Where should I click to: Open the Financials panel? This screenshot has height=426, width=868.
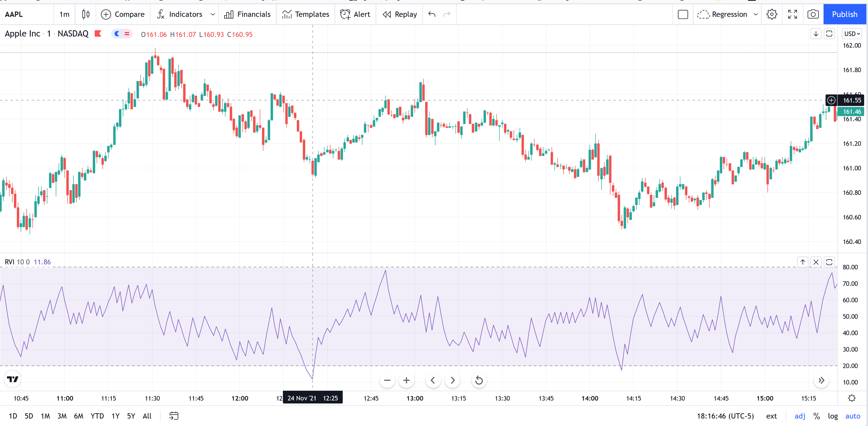tap(247, 14)
